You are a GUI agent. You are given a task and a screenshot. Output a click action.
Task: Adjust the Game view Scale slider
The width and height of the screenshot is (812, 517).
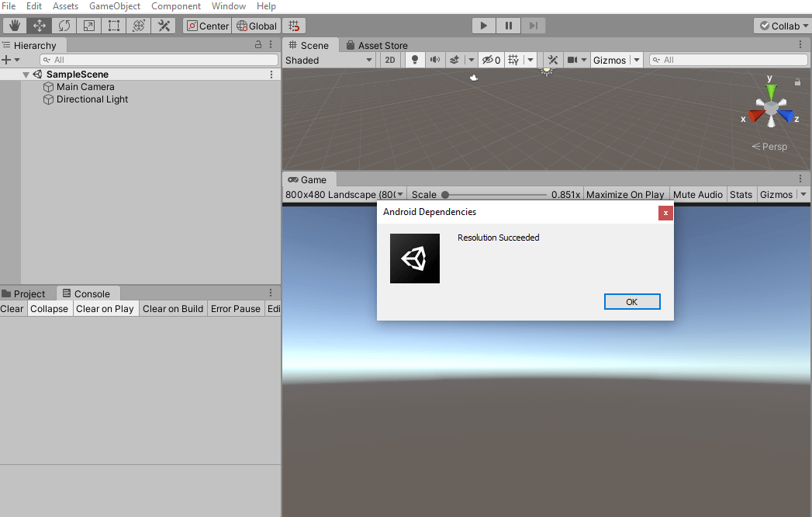pos(494,195)
